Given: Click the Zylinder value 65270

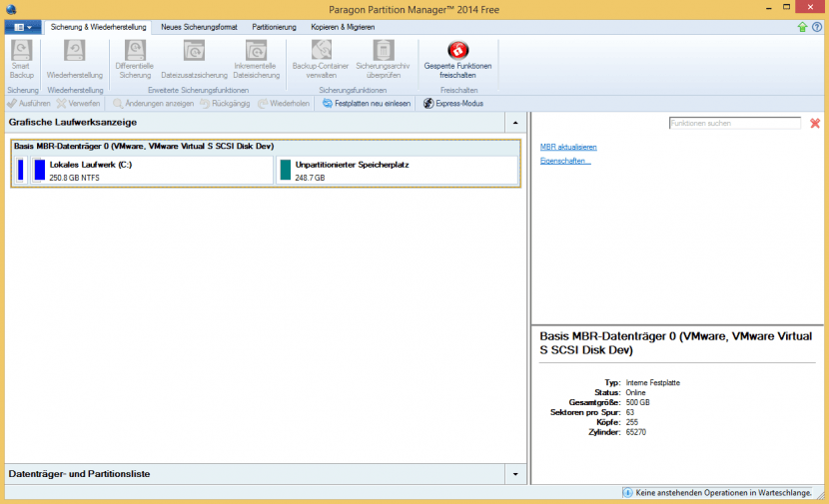Looking at the screenshot, I should (x=636, y=432).
